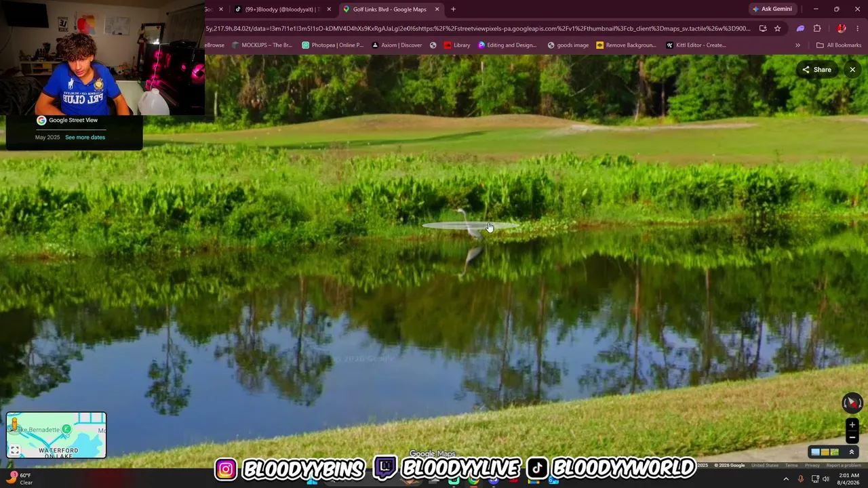Click the compass to reset heading
Image resolution: width=868 pixels, height=488 pixels.
(x=852, y=403)
